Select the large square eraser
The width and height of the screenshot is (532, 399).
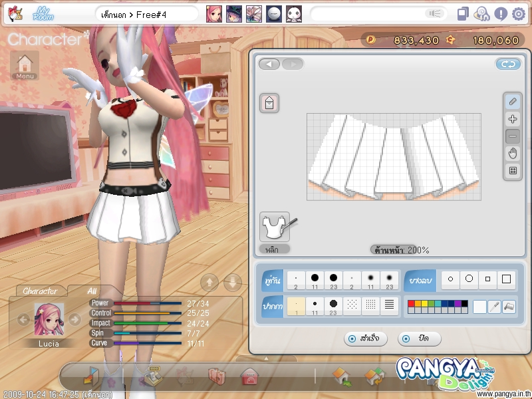point(506,279)
